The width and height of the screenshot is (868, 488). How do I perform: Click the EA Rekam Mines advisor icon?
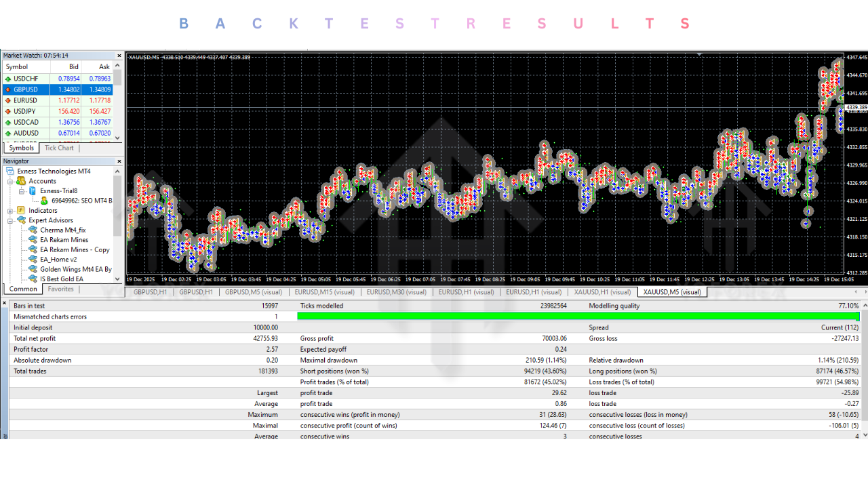[x=33, y=240]
